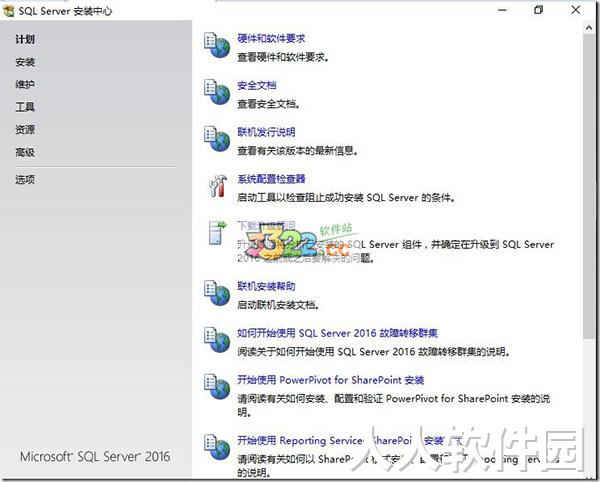Image resolution: width=600 pixels, height=482 pixels.
Task: Minimize the SQL Server 安装中心 window
Action: 502,10
